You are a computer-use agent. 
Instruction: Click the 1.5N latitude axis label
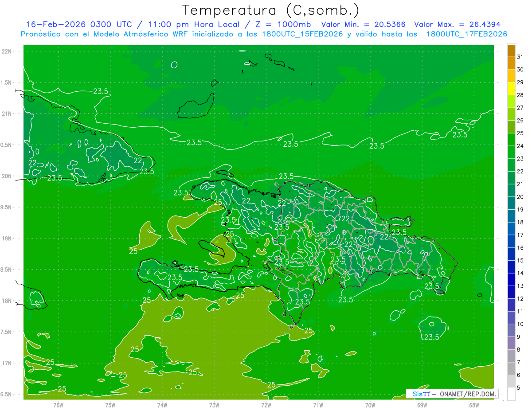6,82
